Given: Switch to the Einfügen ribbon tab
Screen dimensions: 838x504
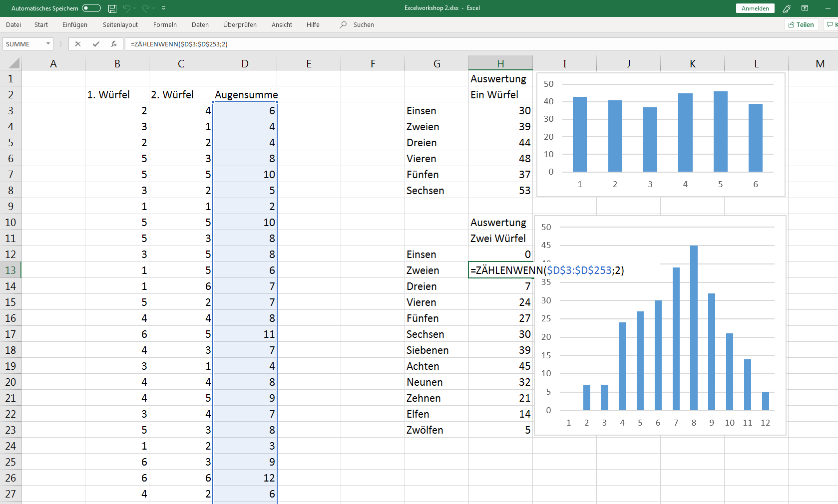Looking at the screenshot, I should 75,24.
